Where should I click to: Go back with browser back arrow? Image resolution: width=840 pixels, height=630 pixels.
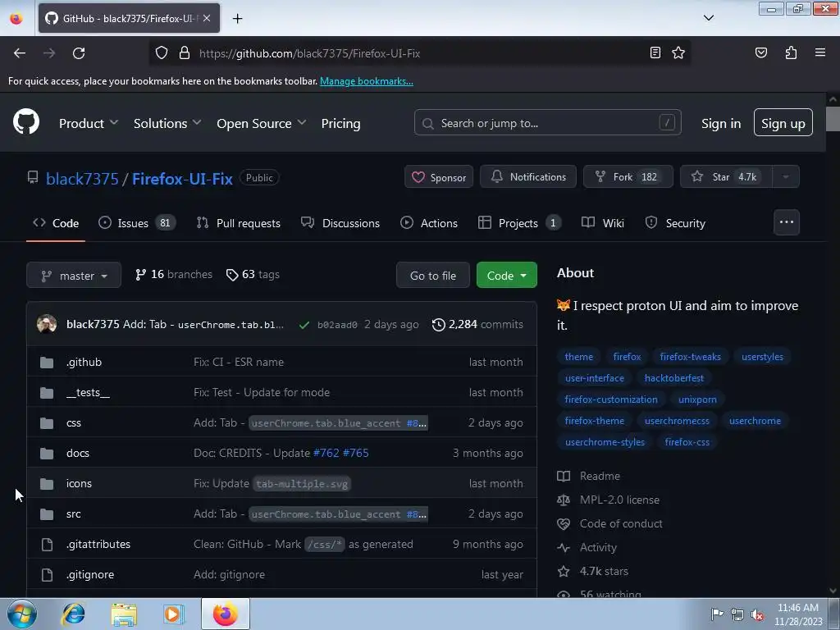coord(20,53)
